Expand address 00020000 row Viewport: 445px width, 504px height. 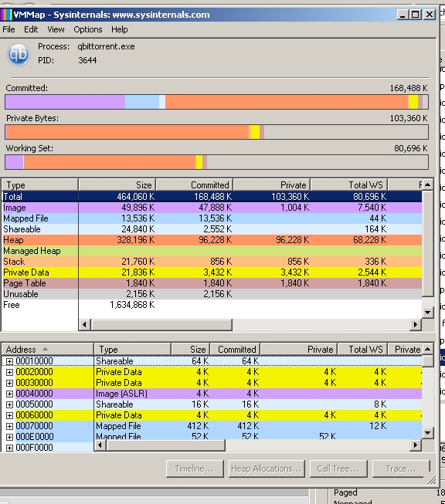[9, 372]
